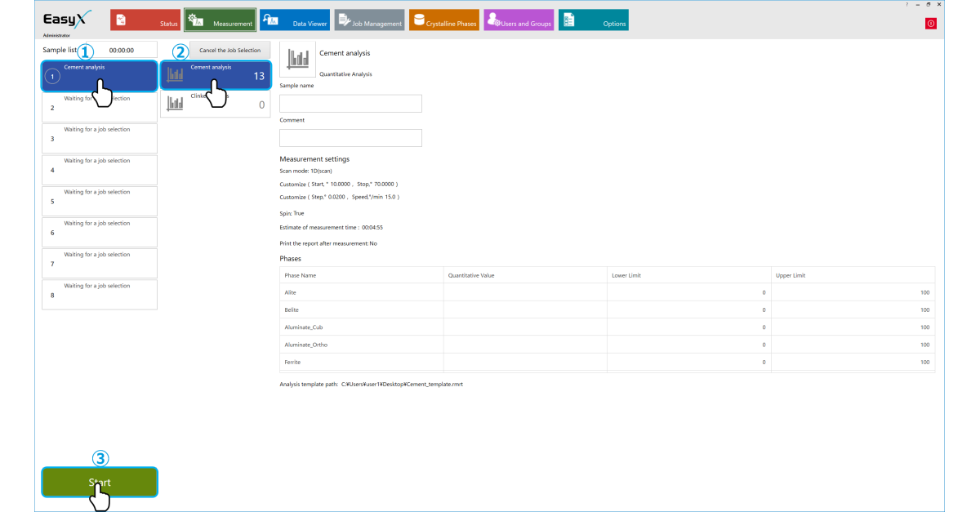Click the Comment text field

click(350, 138)
